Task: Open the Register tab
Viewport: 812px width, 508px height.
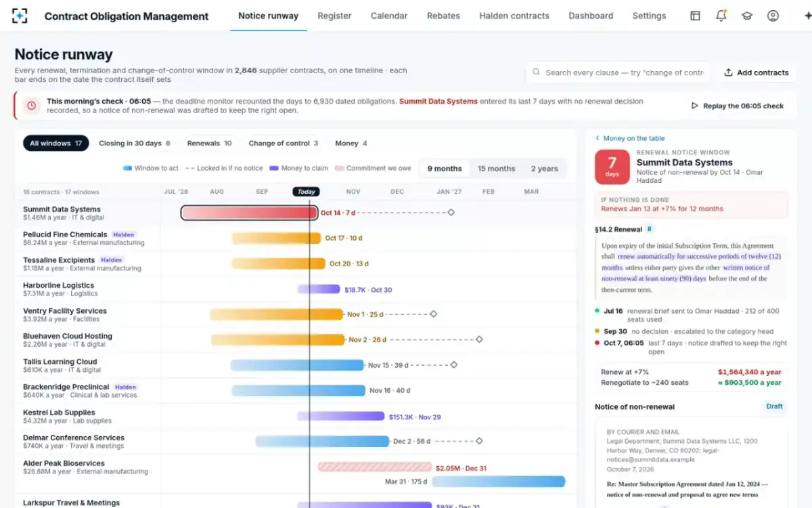Action: coord(334,16)
